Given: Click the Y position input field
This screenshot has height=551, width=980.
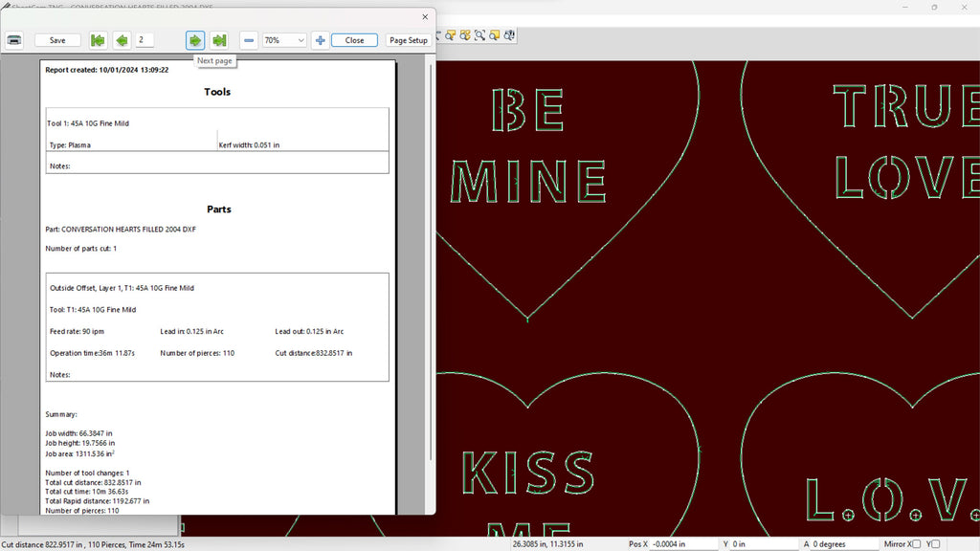Looking at the screenshot, I should (x=764, y=544).
